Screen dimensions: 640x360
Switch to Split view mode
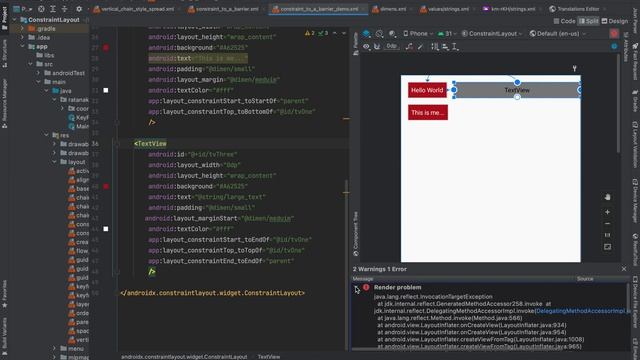click(x=589, y=21)
